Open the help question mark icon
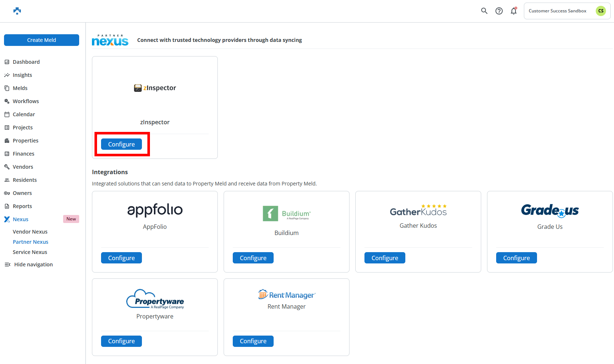Viewport: 614px width, 364px height. [499, 11]
